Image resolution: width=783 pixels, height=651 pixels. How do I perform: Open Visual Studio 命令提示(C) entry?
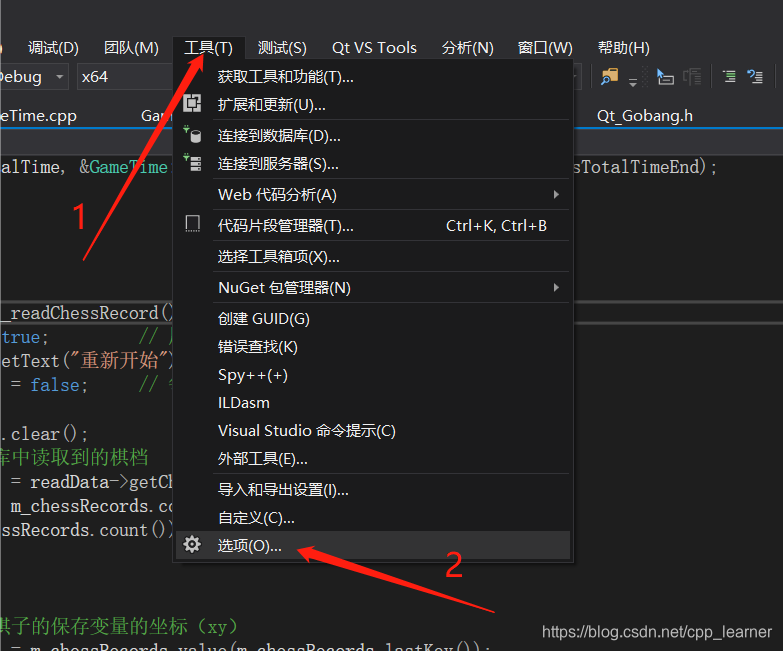(x=374, y=430)
